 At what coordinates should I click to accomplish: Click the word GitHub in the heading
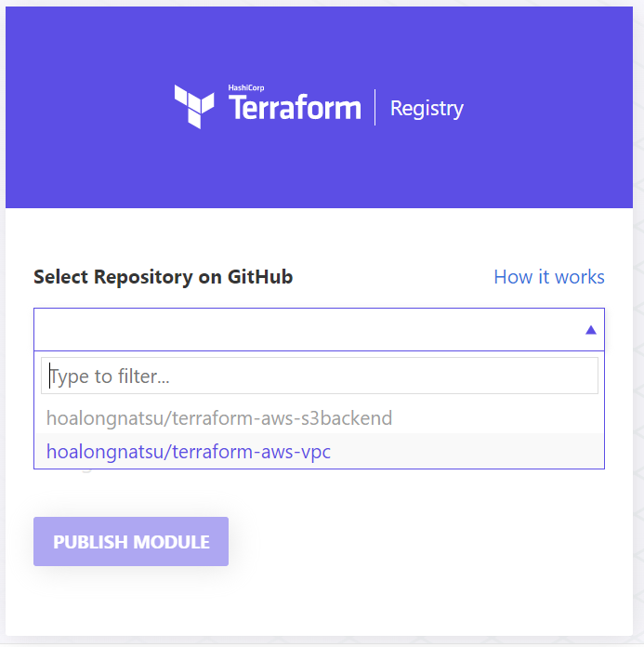point(260,277)
